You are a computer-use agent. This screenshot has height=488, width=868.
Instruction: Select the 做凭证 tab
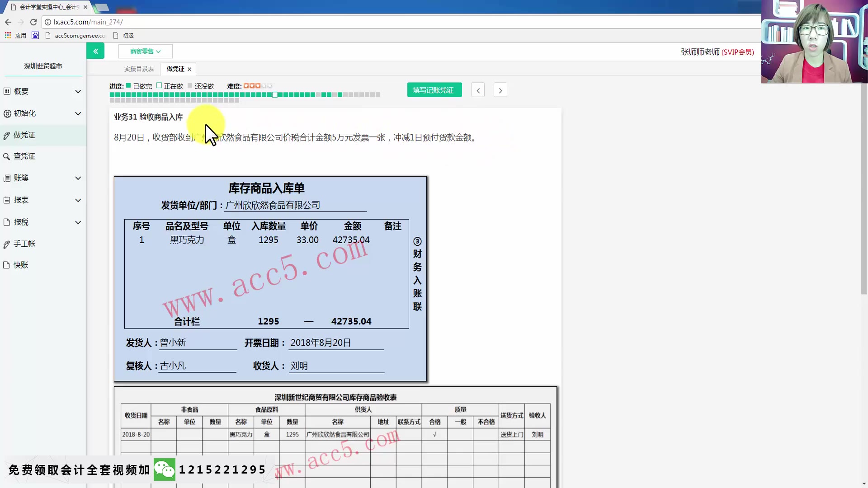174,69
